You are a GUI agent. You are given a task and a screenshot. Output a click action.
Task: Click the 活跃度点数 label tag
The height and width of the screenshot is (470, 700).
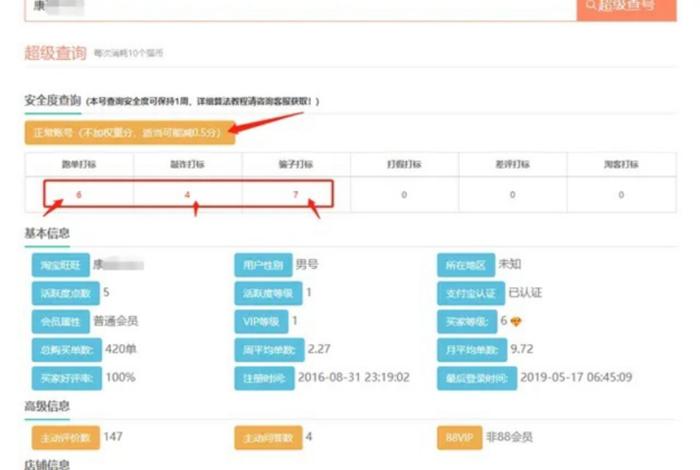66,293
